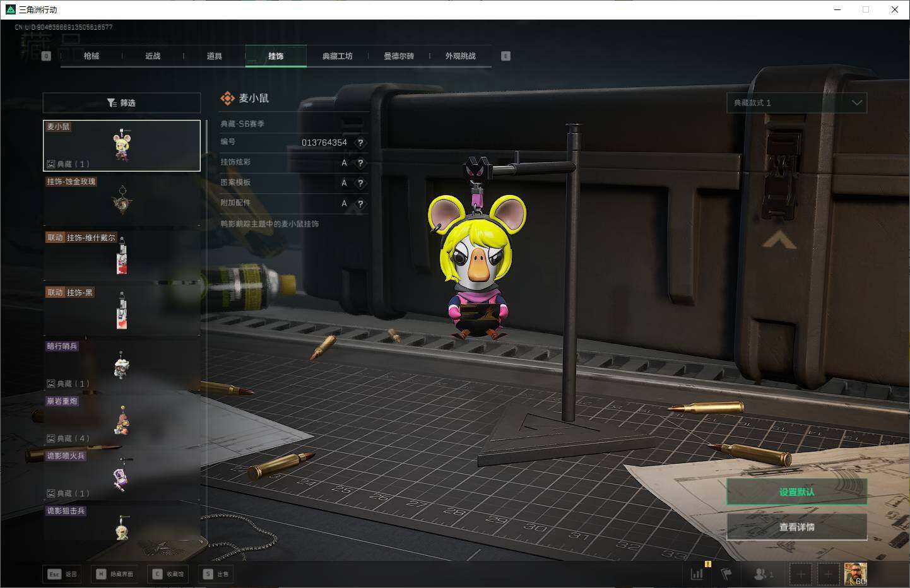Select the 挂饰-蚀金玫瑰 charm thumbnail
Screen dimensions: 910x588
(x=121, y=200)
